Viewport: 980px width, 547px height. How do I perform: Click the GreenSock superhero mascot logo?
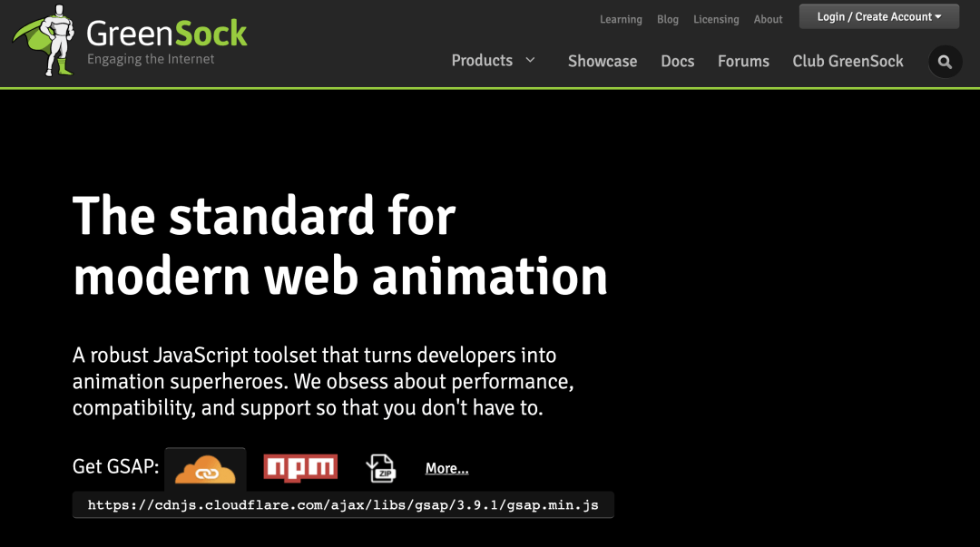[x=44, y=41]
